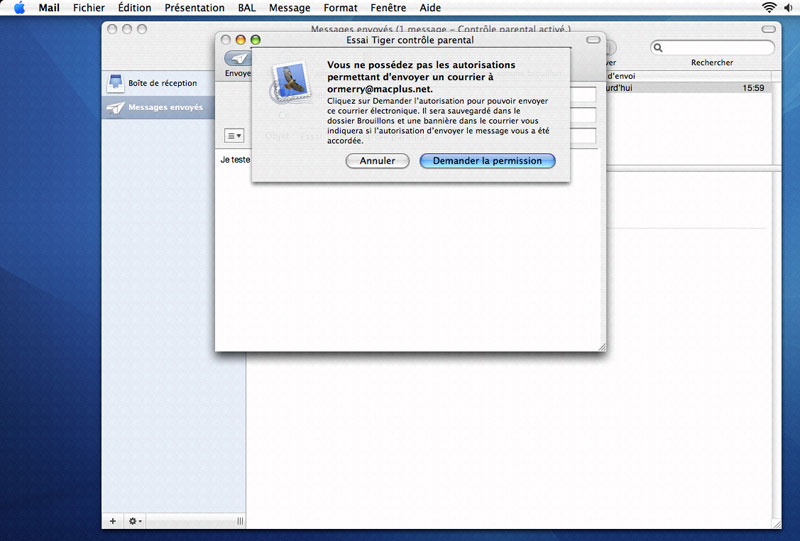Screen dimensions: 800x541
Task: Select Messages envoyés mailbox
Action: point(158,107)
